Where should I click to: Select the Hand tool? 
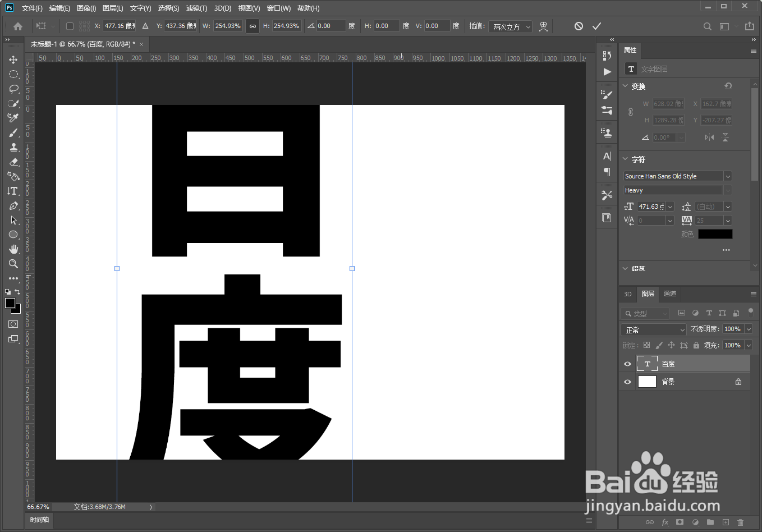13,249
